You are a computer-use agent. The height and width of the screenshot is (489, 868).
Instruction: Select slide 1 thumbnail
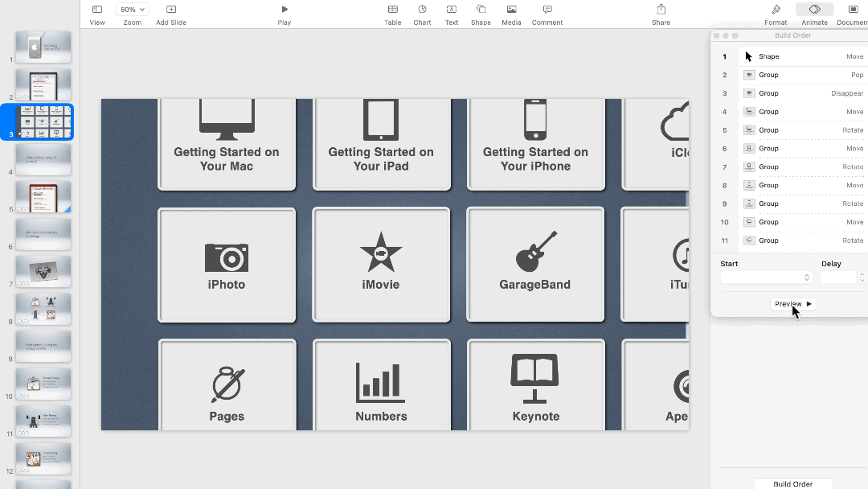pos(43,47)
